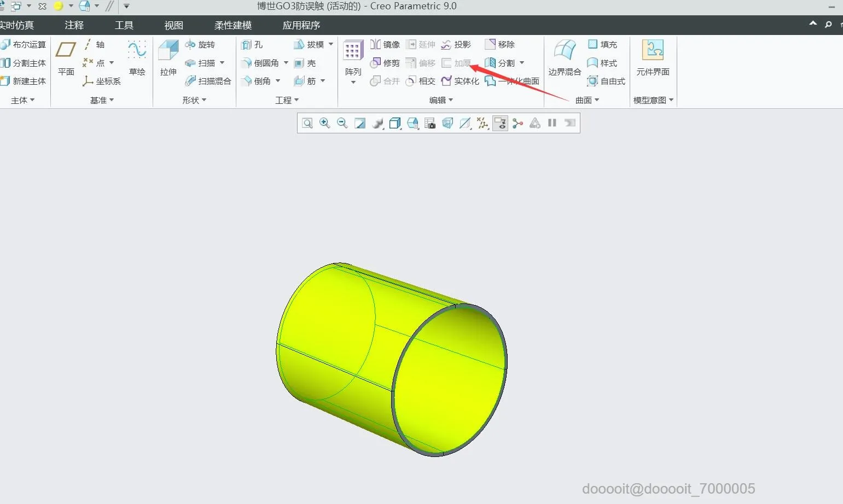
Task: Open the display style box dropdown
Action: [395, 123]
